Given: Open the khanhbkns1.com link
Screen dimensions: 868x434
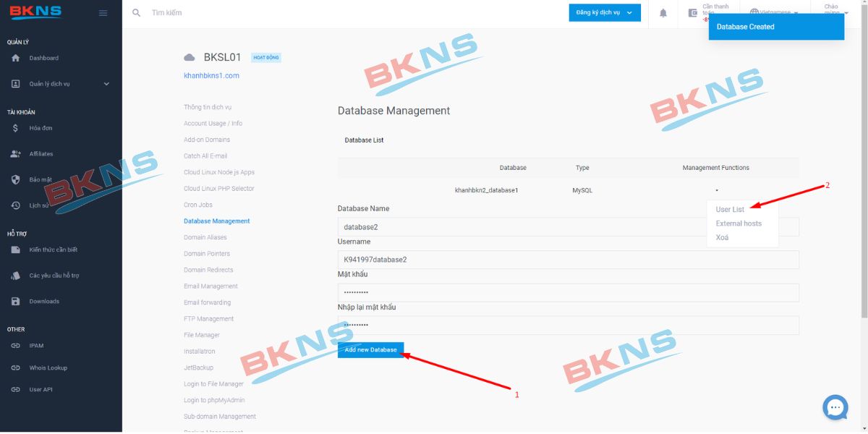Looking at the screenshot, I should [211, 75].
